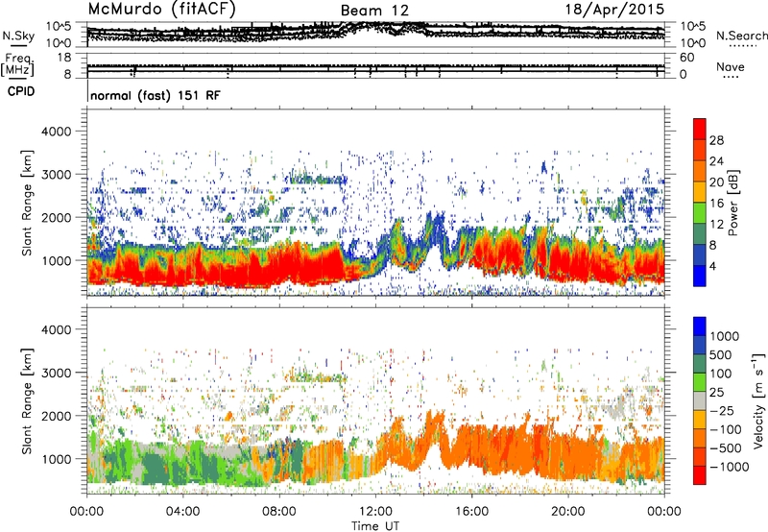Click the Slant Range label of power panel
The height and width of the screenshot is (532, 768).
pyautogui.click(x=27, y=203)
